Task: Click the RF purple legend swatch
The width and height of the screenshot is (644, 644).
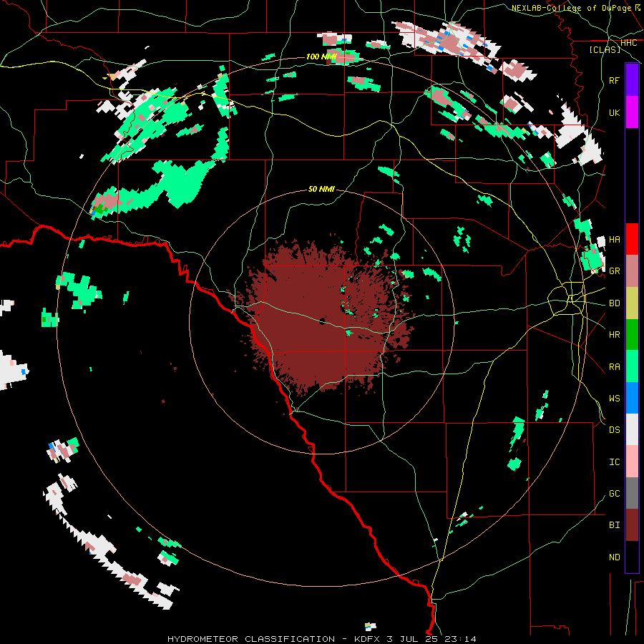Action: 632,80
